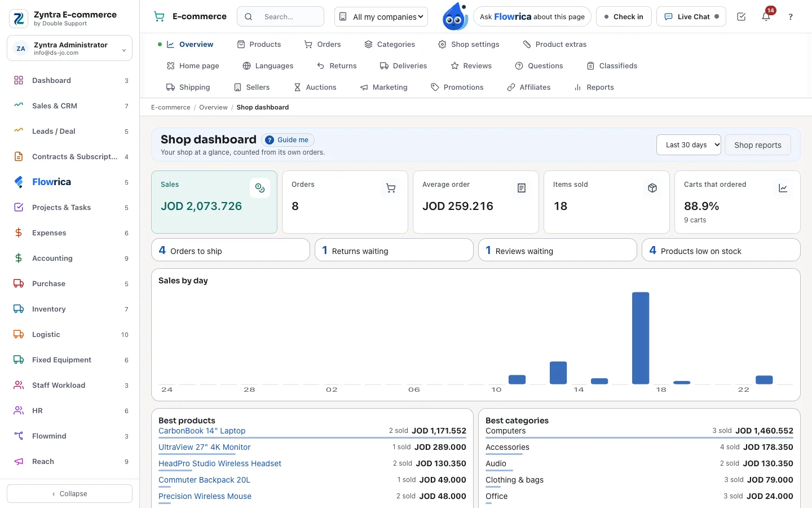Open the notifications bell icon
The height and width of the screenshot is (508, 812).
point(766,16)
